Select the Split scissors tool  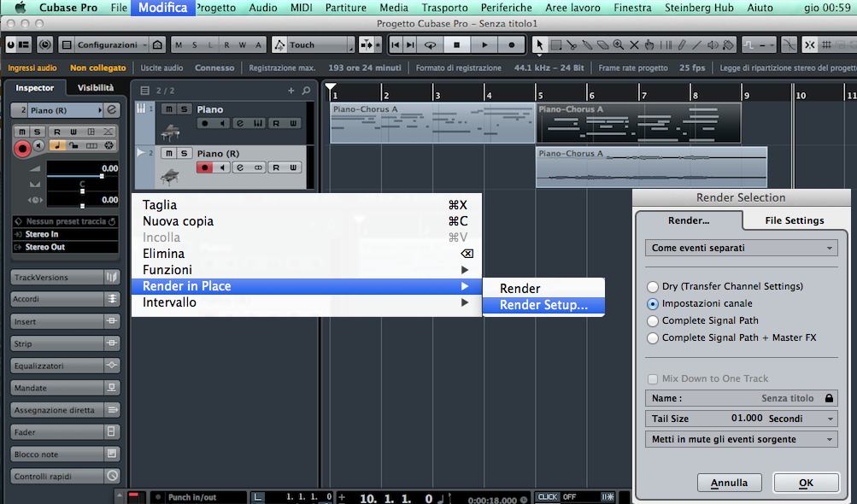tap(572, 44)
